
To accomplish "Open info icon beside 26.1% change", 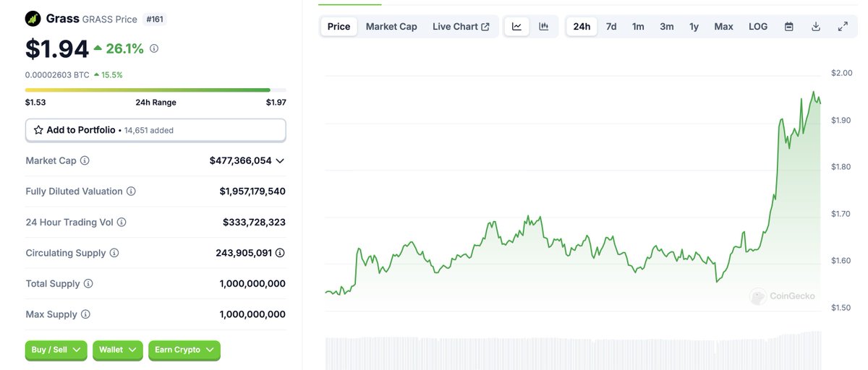I will 154,49.
